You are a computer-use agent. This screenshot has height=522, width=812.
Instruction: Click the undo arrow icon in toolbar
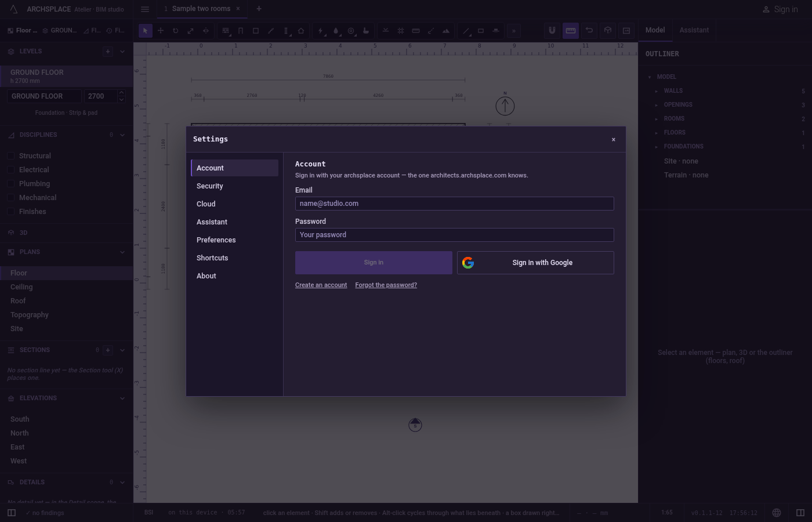589,30
